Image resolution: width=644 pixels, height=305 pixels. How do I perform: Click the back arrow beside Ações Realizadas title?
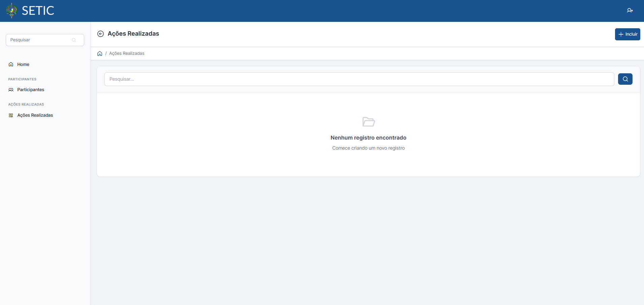[100, 34]
